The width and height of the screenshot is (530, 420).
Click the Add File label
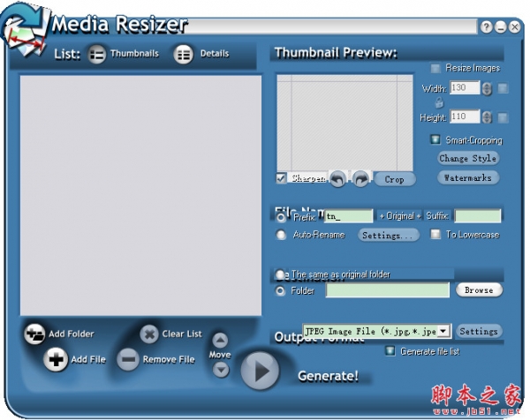coord(88,359)
